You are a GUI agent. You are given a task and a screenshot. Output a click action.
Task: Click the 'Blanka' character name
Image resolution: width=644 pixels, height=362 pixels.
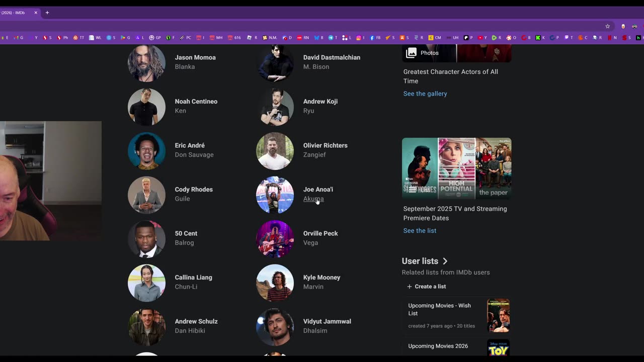[x=185, y=67]
